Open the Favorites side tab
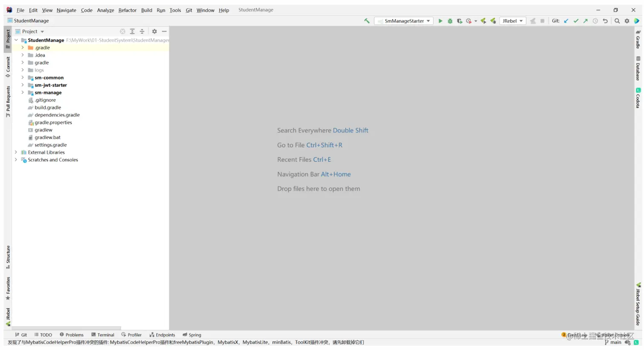Screen dimensions: 644x350 coord(8,288)
